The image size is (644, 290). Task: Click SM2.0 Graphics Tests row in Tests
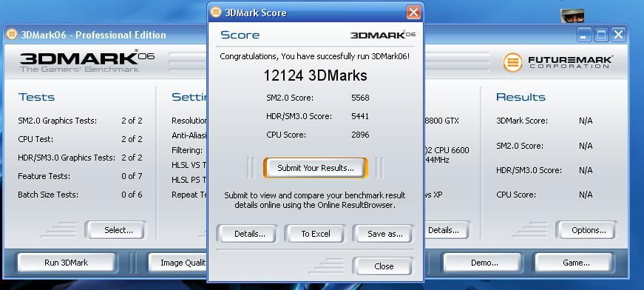(80, 121)
